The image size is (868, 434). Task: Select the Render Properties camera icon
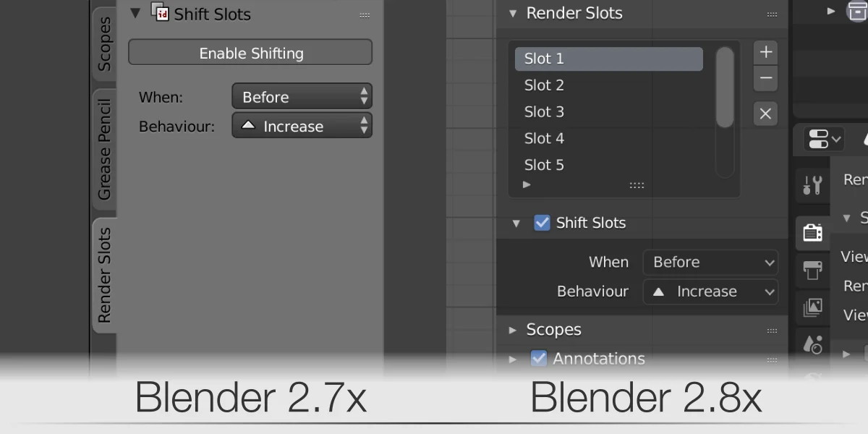tap(812, 233)
